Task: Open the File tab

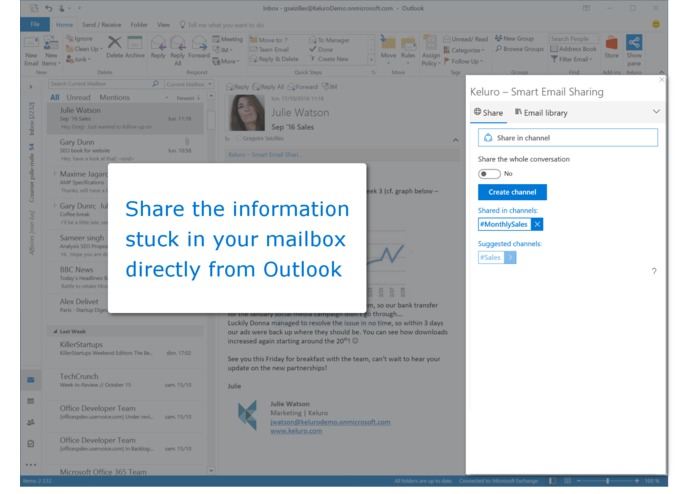Action: pos(35,24)
